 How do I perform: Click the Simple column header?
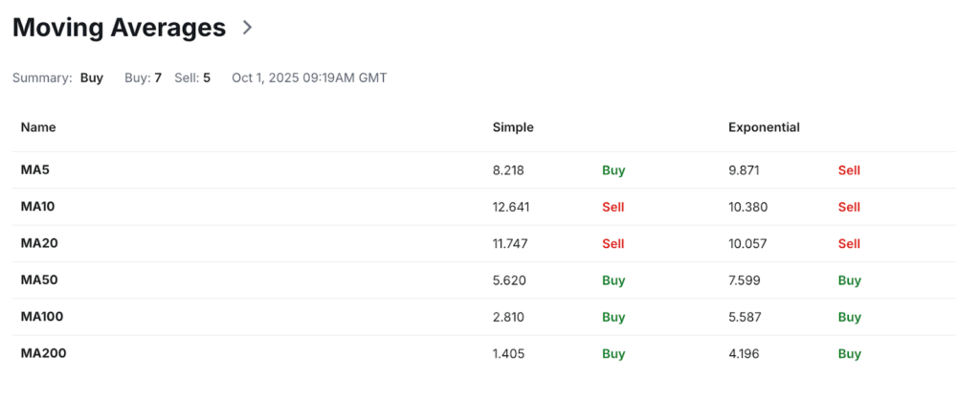click(x=513, y=126)
